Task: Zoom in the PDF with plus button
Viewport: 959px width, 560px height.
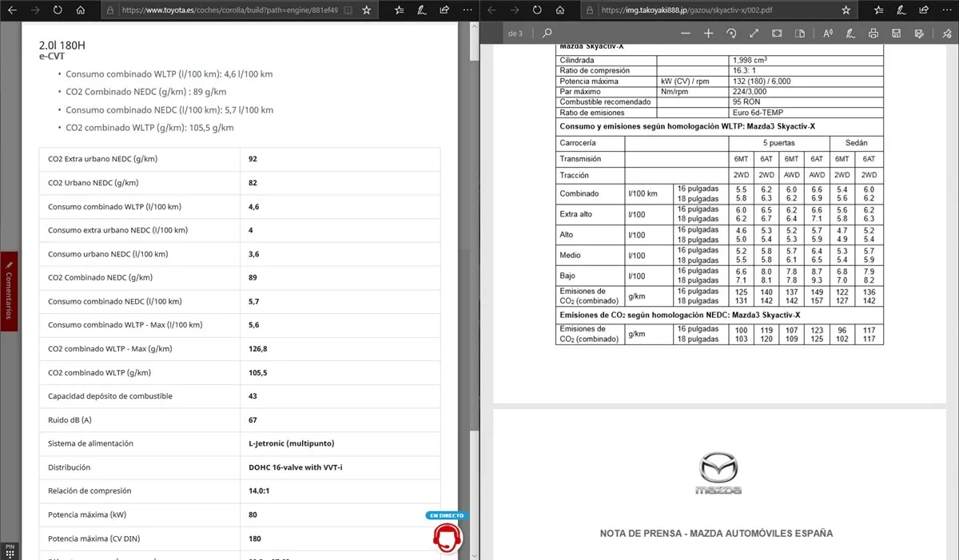Action: (708, 34)
